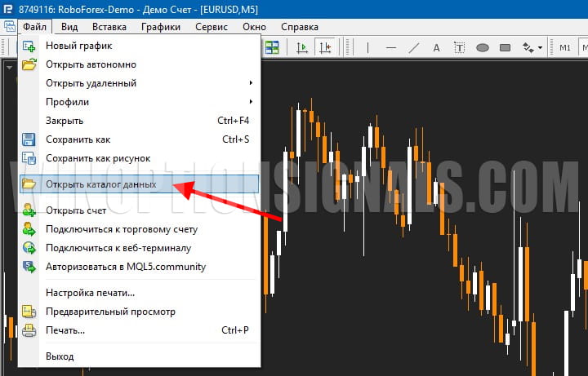This screenshot has width=588, height=376.
Task: Toggle the chart shift icon
Action: pos(326,47)
